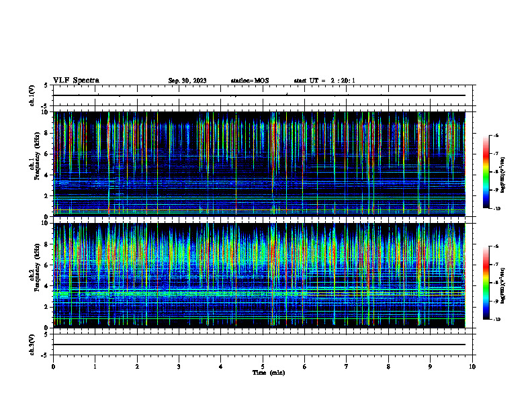Click the time-axis tick label '5'
The image size is (532, 411).
pos(263,367)
